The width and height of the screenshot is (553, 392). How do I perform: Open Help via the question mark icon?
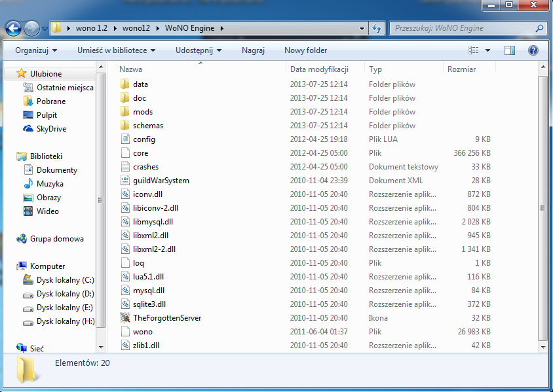click(x=533, y=50)
